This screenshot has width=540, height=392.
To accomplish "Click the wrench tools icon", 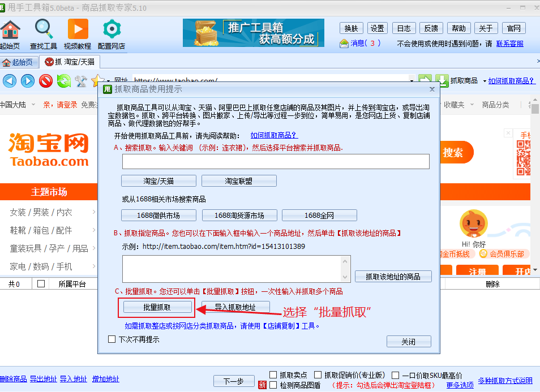I will 81,81.
